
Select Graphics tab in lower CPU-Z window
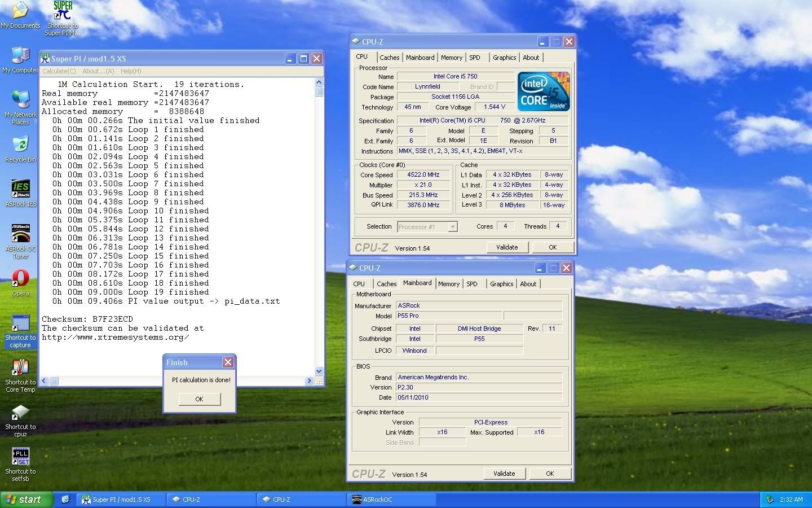click(x=501, y=284)
